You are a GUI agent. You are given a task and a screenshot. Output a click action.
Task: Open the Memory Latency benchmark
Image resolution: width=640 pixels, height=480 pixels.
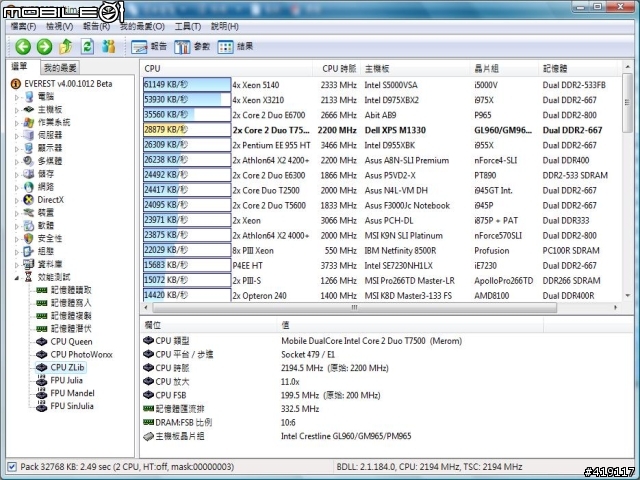[64, 329]
